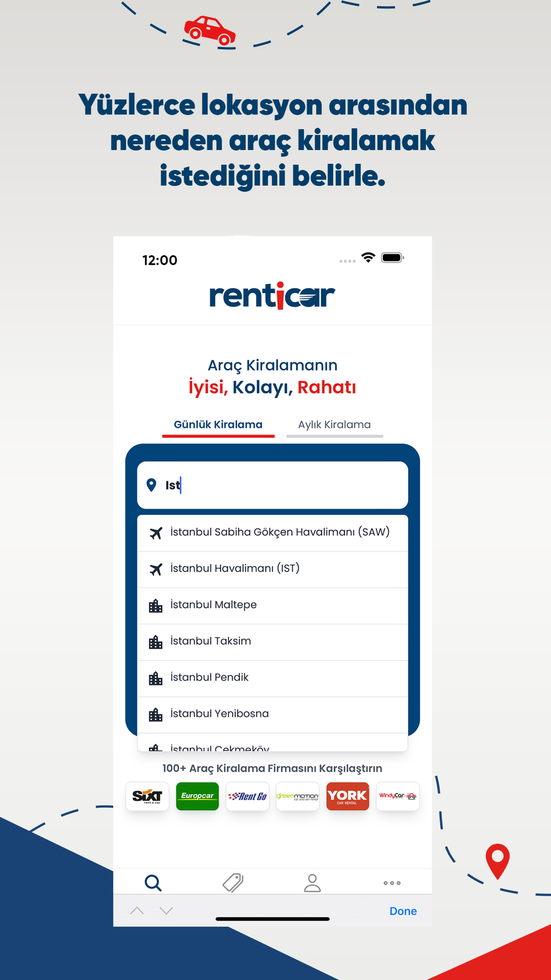551x980 pixels.
Task: Open the WindyCar company logo
Action: pyautogui.click(x=398, y=796)
